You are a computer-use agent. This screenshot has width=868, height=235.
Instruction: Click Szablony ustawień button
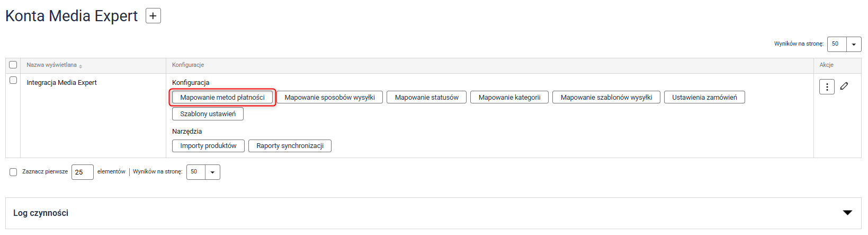pyautogui.click(x=208, y=114)
